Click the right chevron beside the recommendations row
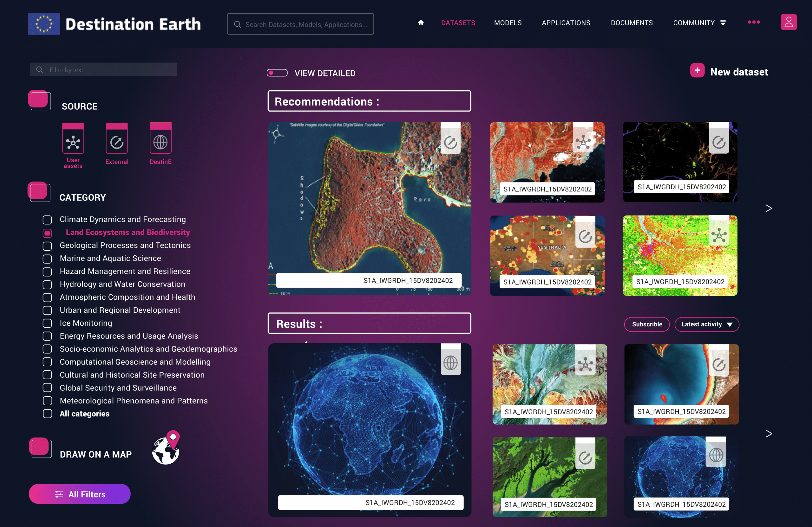This screenshot has width=812, height=527. pos(769,208)
